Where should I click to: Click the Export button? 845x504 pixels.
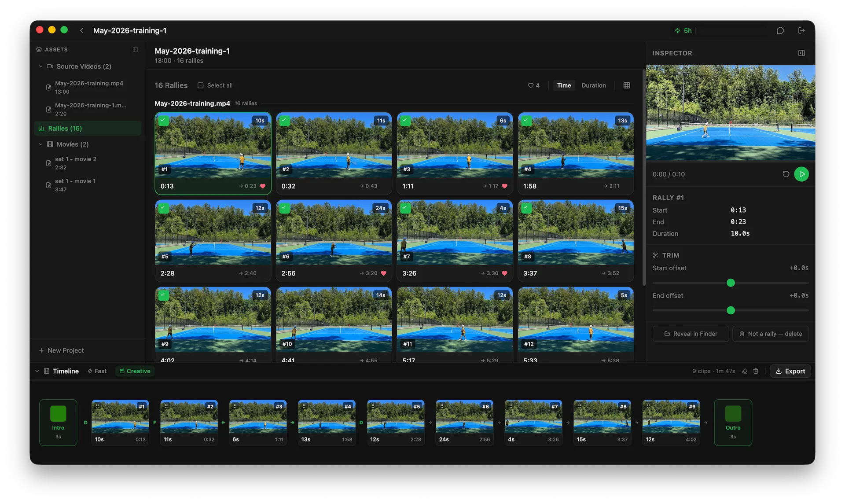(790, 371)
